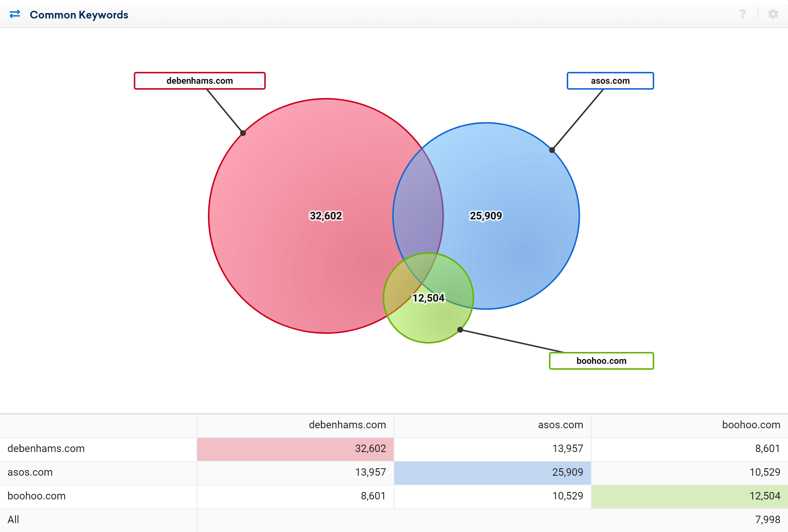Click the swap arrows icon beside Common Keywords
The width and height of the screenshot is (788, 532).
point(15,14)
